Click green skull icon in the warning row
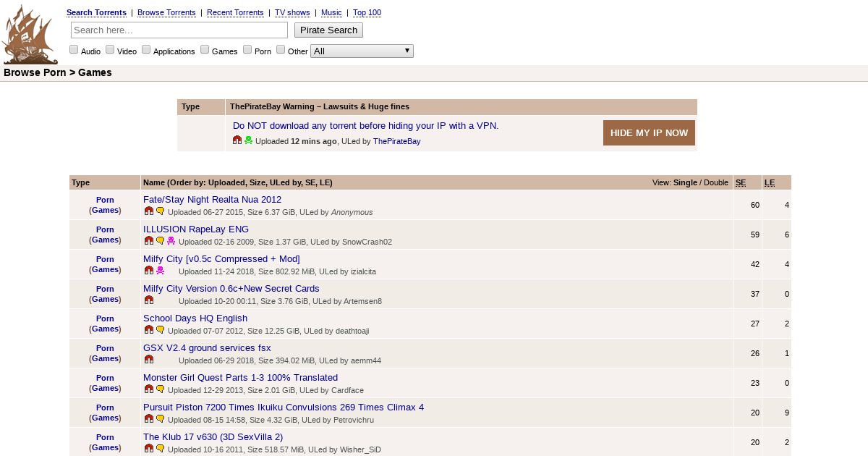This screenshot has width=868, height=456. pos(249,140)
